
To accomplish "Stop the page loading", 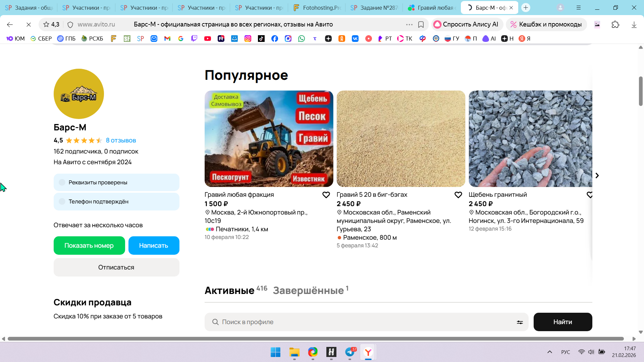I will (x=29, y=24).
